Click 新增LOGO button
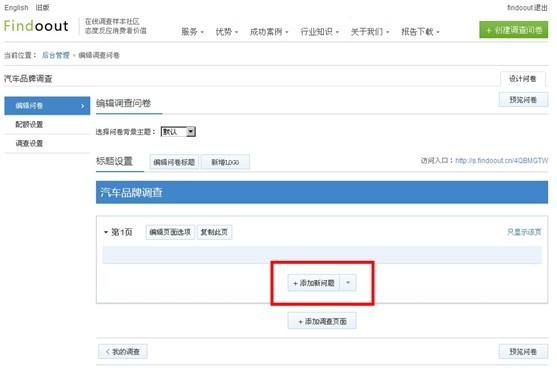The width and height of the screenshot is (557, 371). (x=225, y=162)
